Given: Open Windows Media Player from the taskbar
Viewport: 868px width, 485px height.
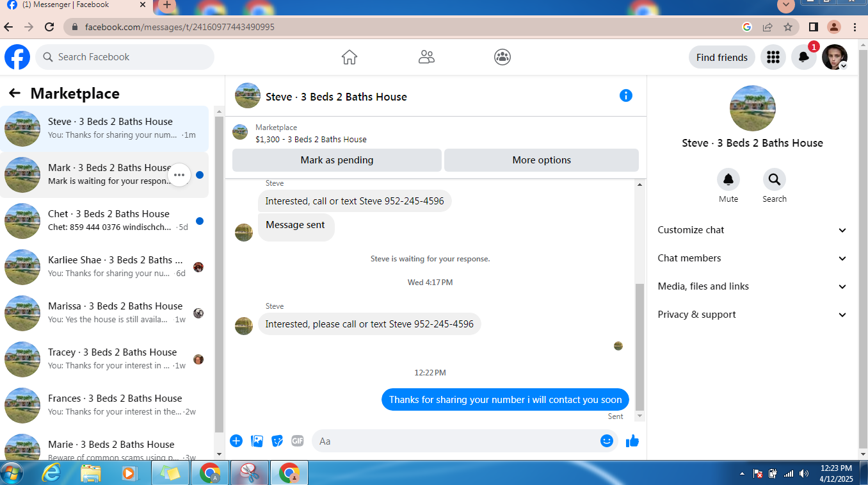Looking at the screenshot, I should tap(129, 473).
